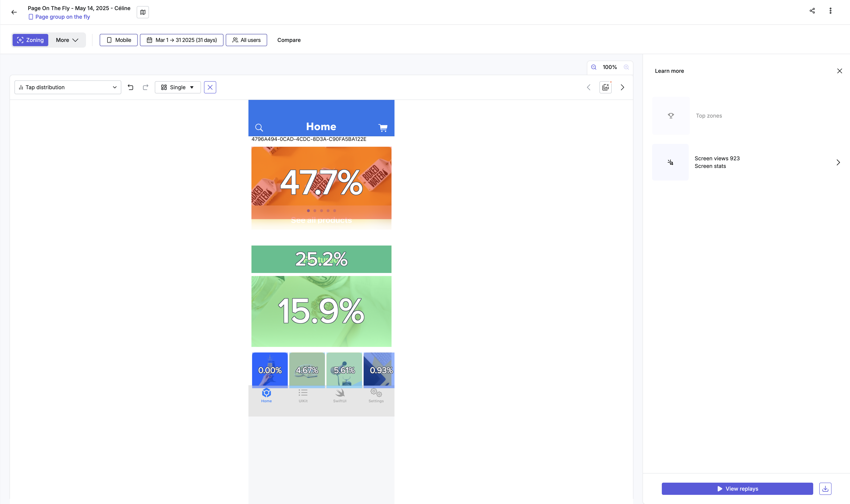Click the Top zones trophy icon
This screenshot has height=504, width=850.
coord(671,116)
